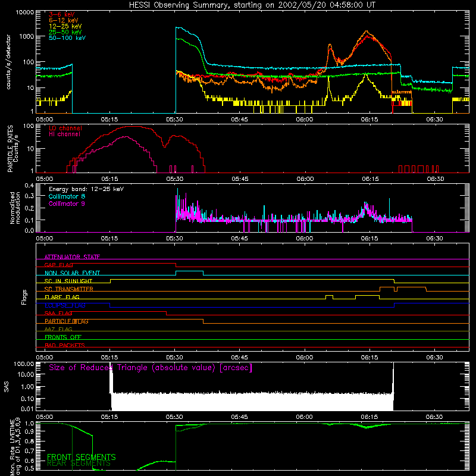Click the SAS axis label
Image resolution: width=476 pixels, height=476 pixels.
pos(6,387)
